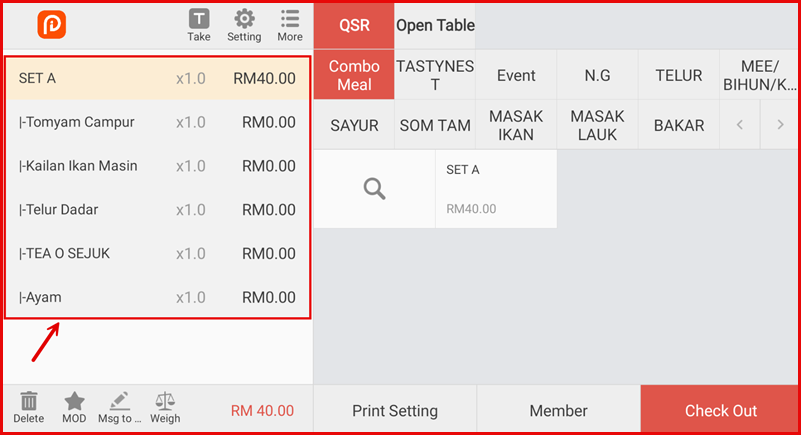Screen dimensions: 801x435
Task: Open Print Setting
Action: tap(395, 410)
